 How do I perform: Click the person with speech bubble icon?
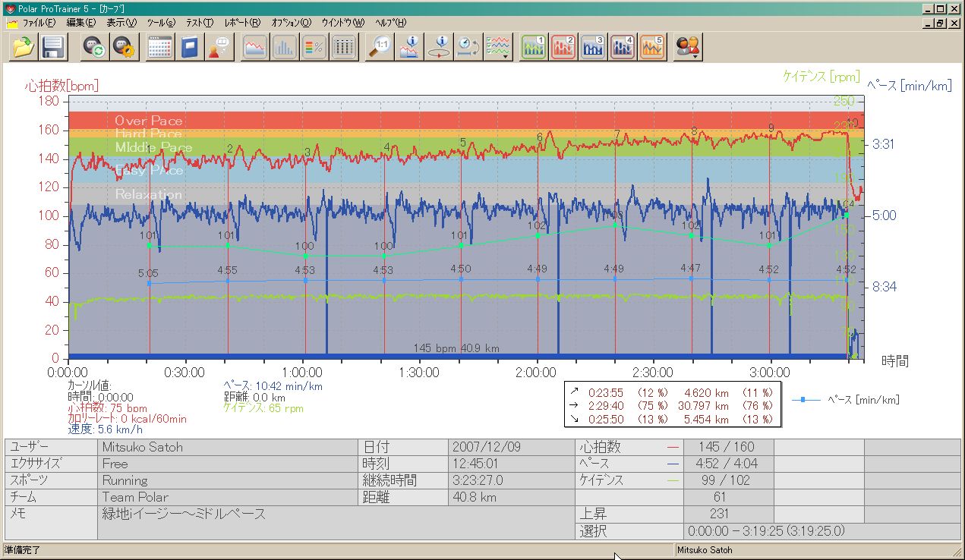point(218,48)
